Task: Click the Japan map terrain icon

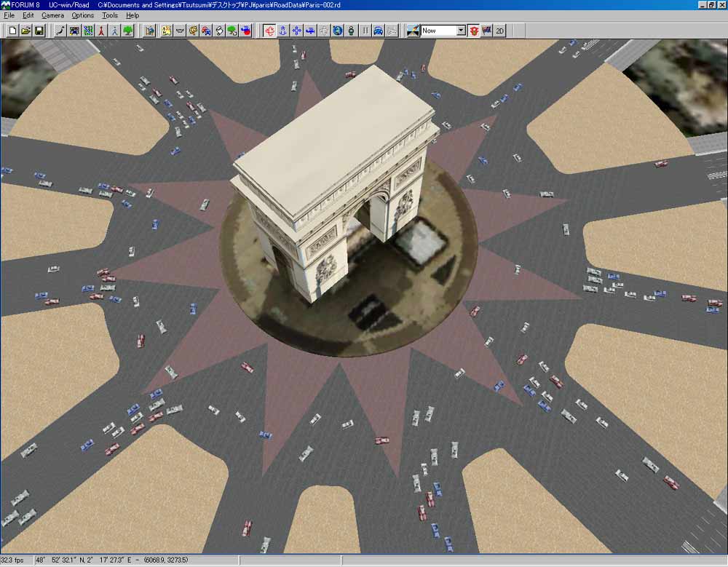Action: [x=60, y=31]
